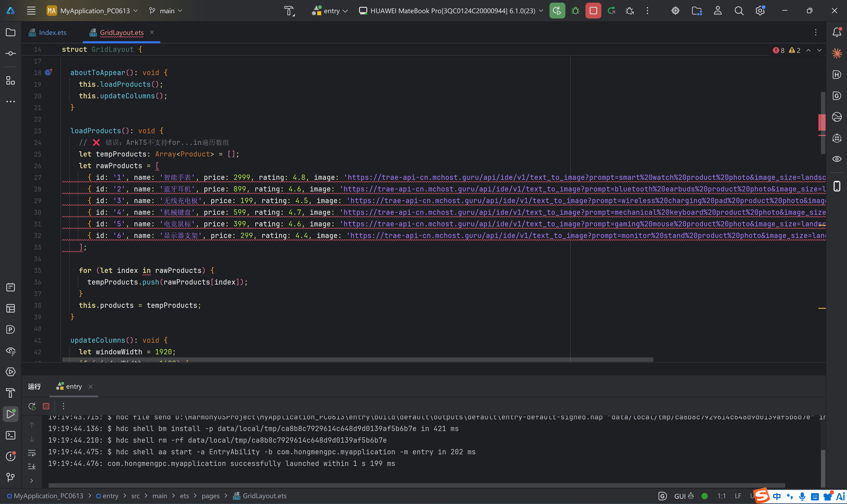Viewport: 847px width, 504px height.
Task: Click the editor horizontal scrollbar
Action: pyautogui.click(x=358, y=359)
